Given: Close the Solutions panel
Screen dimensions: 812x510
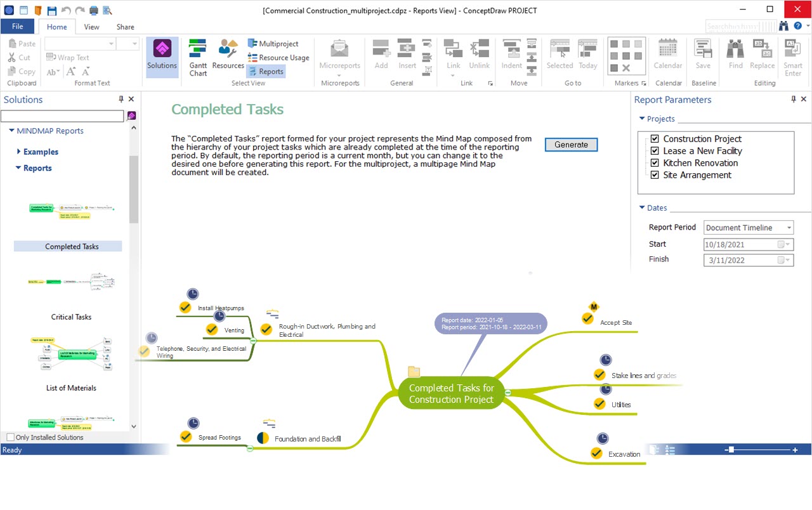Looking at the screenshot, I should [x=131, y=100].
